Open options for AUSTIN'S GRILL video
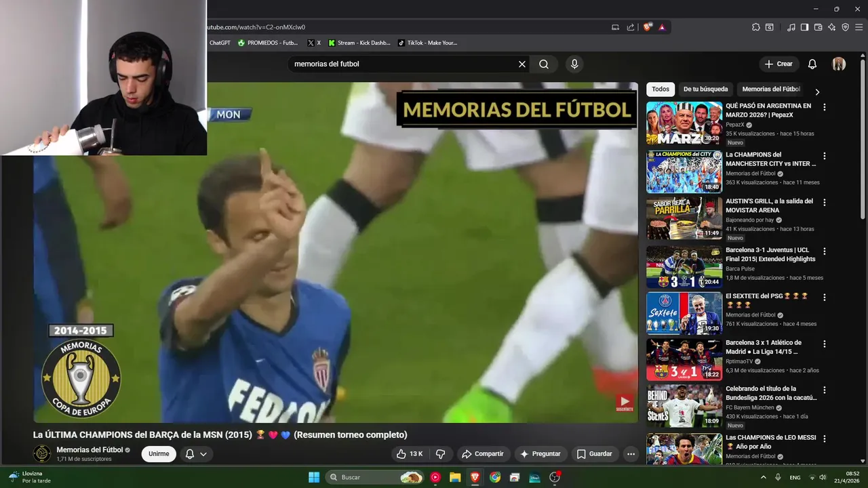868x488 pixels. pos(825,203)
